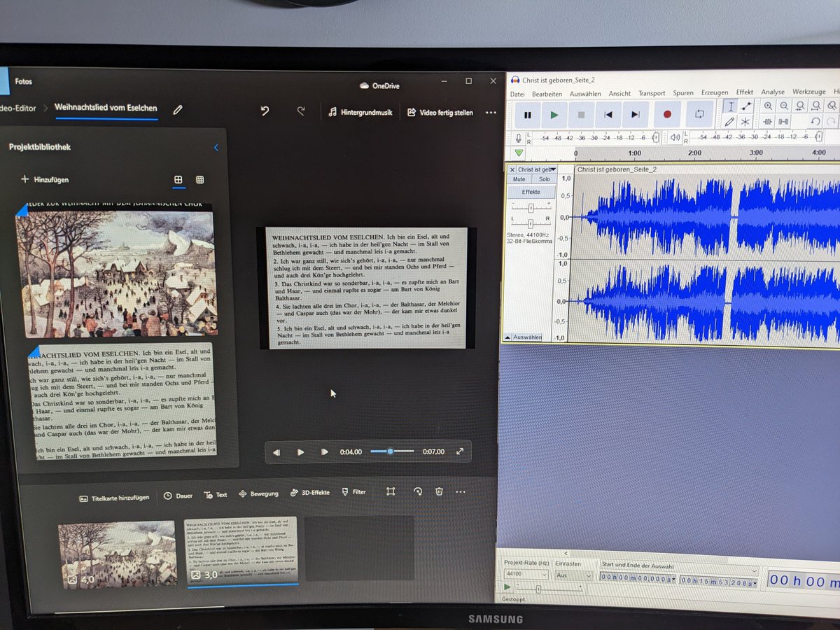Select the Audacity envelope tool
The width and height of the screenshot is (840, 630).
click(746, 106)
